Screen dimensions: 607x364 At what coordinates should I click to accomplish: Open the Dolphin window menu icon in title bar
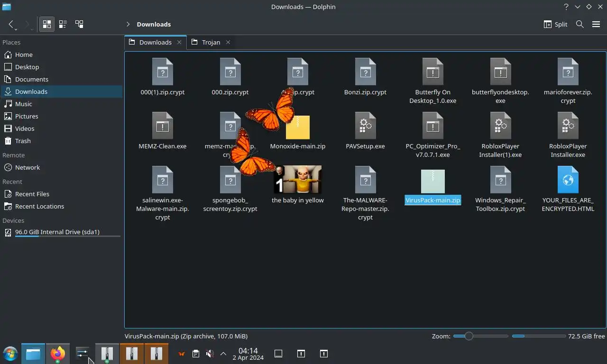pos(6,7)
